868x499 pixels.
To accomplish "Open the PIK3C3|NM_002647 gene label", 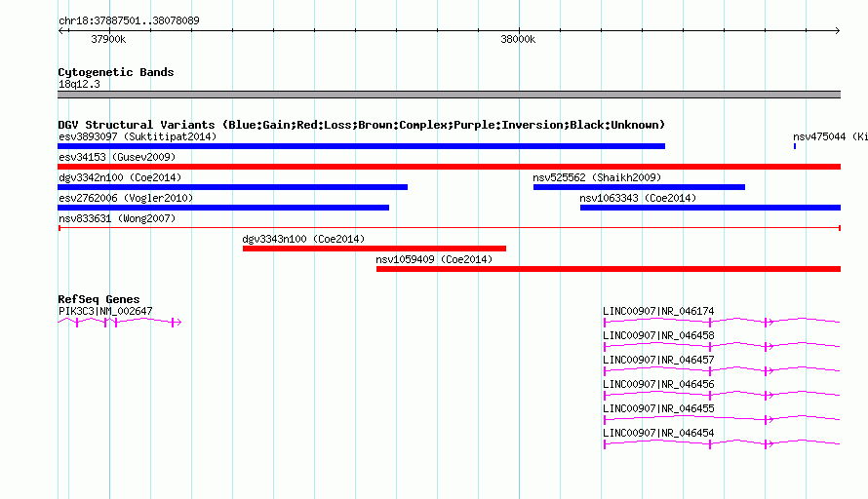I will tap(105, 311).
